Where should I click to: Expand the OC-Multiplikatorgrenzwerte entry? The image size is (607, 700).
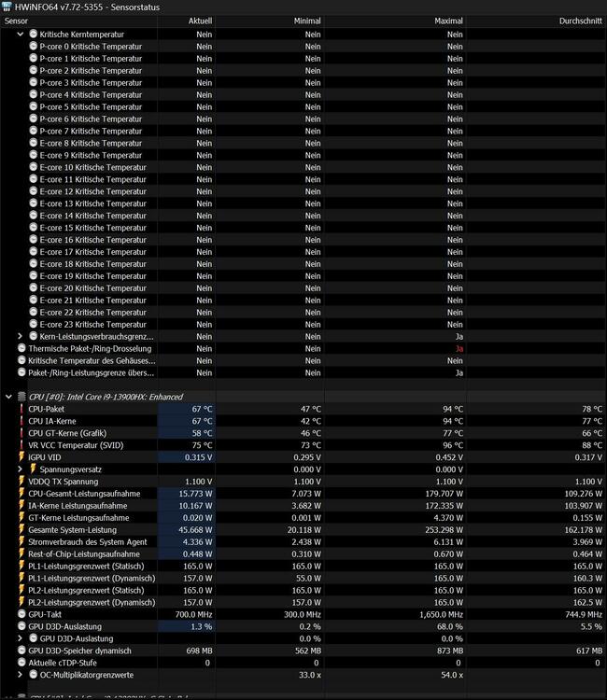21,675
